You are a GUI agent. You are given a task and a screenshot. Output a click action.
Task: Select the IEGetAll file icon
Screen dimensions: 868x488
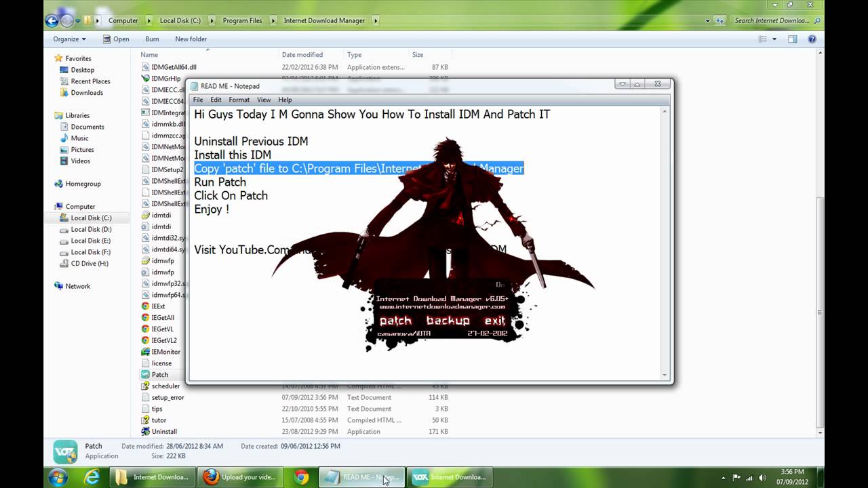[145, 318]
